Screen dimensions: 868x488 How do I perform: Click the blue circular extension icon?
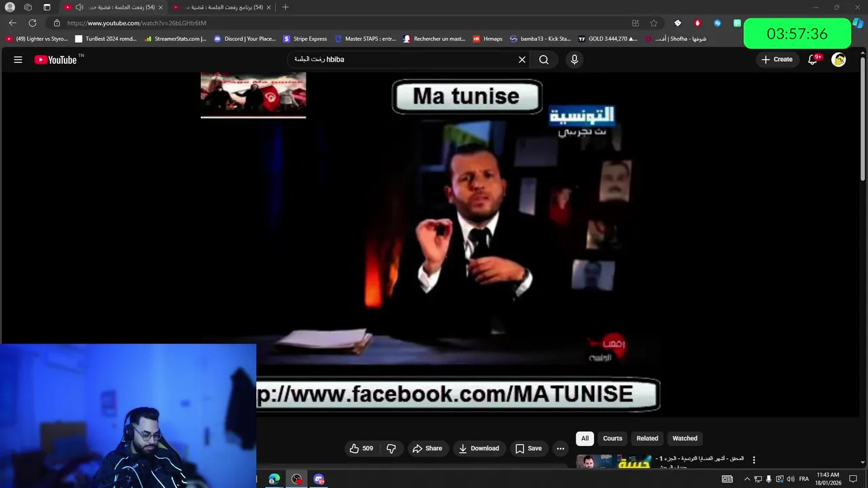point(717,23)
